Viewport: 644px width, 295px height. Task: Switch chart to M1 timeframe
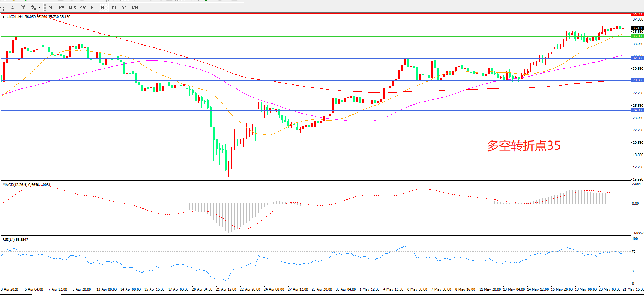pyautogui.click(x=51, y=7)
